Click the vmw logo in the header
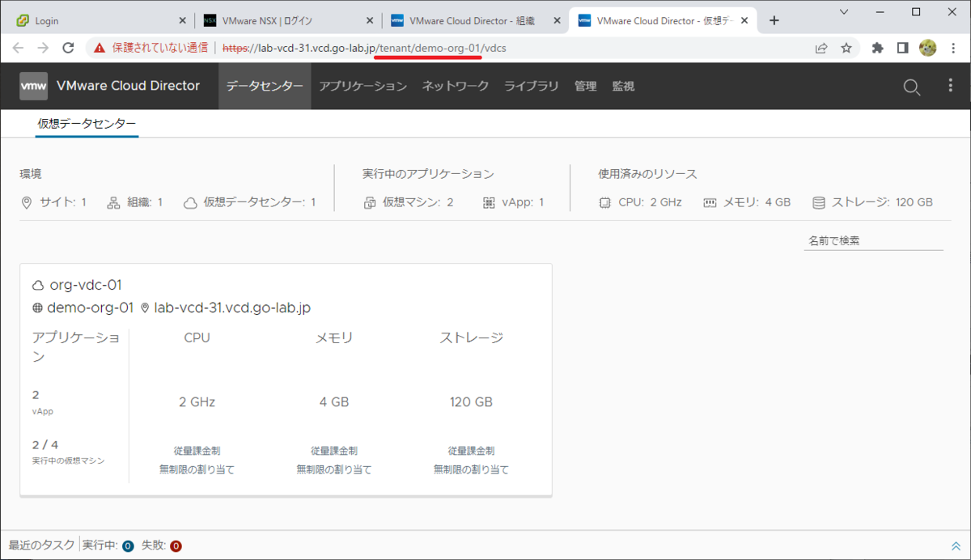Viewport: 971px width, 560px height. click(33, 86)
